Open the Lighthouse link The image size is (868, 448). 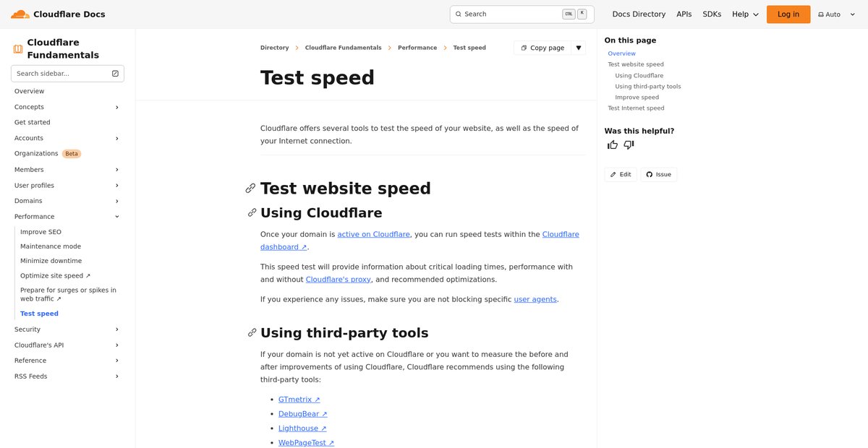[x=302, y=428]
